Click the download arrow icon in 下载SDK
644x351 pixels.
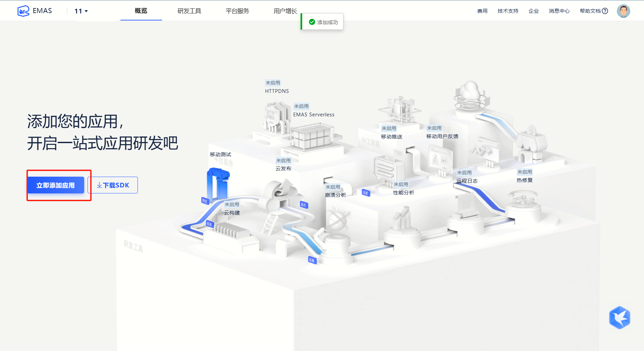point(99,185)
